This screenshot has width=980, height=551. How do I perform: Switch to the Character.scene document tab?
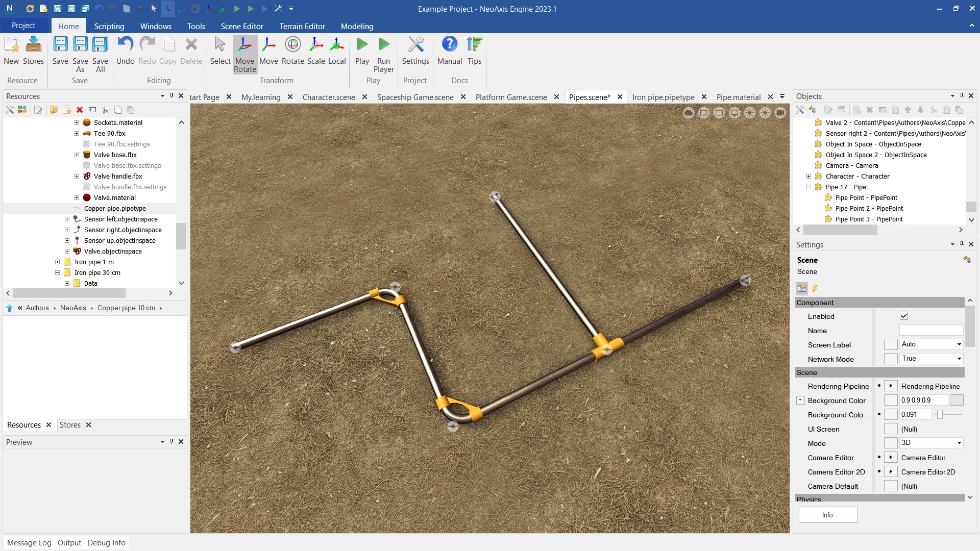click(x=328, y=97)
